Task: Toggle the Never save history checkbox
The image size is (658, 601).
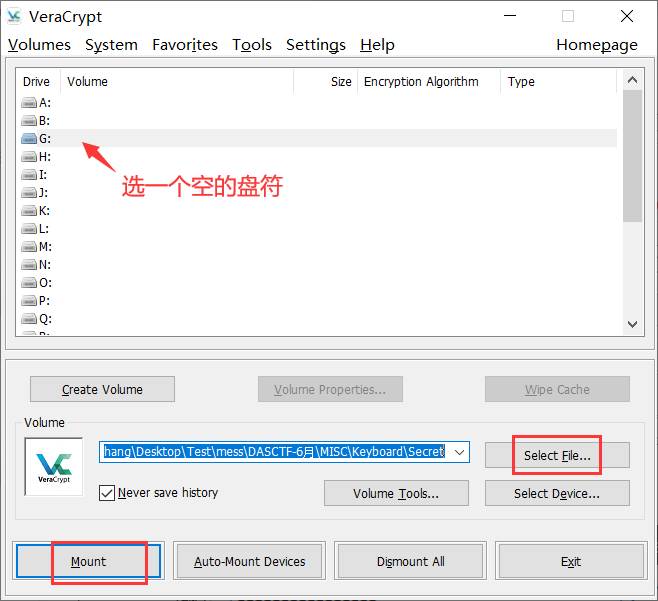Action: (x=107, y=493)
